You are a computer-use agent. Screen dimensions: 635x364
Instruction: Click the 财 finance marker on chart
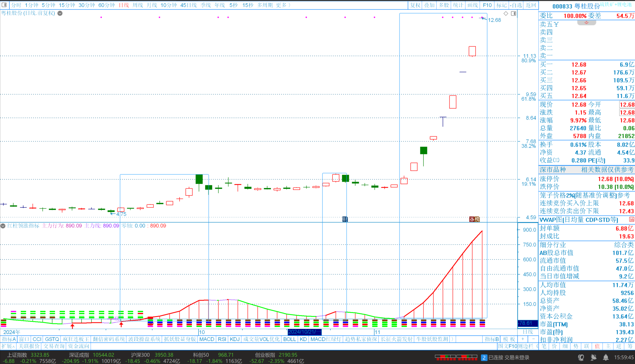click(x=345, y=219)
